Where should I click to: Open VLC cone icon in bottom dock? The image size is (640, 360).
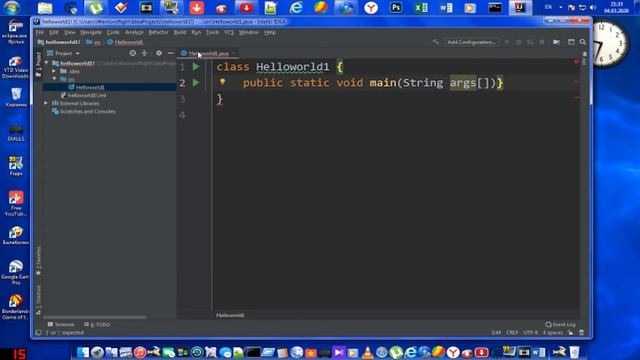[x=368, y=352]
